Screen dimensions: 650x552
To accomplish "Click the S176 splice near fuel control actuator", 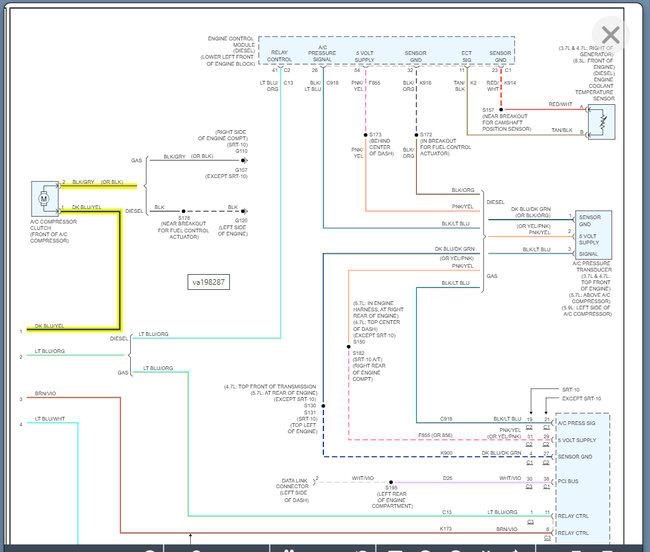I will point(185,210).
